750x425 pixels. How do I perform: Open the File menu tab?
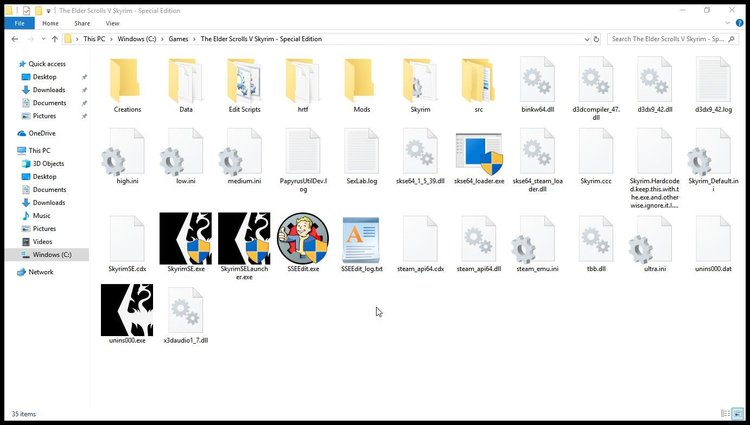pos(19,23)
